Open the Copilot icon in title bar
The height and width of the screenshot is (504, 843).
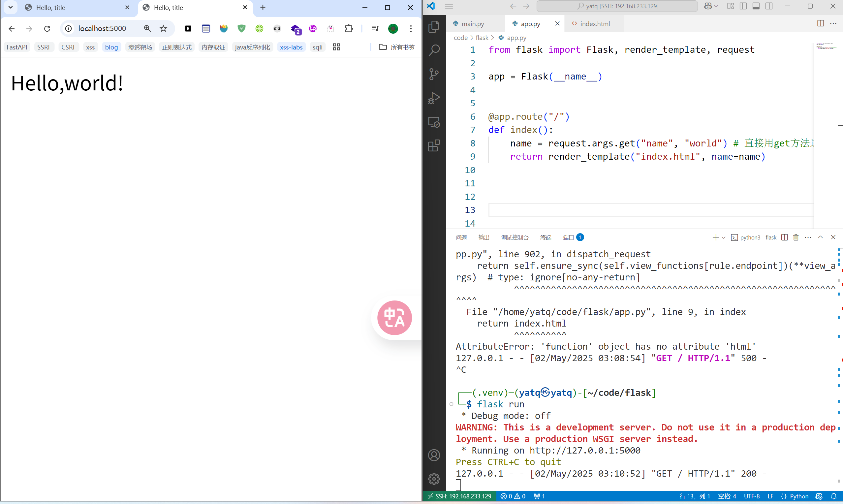click(x=708, y=6)
